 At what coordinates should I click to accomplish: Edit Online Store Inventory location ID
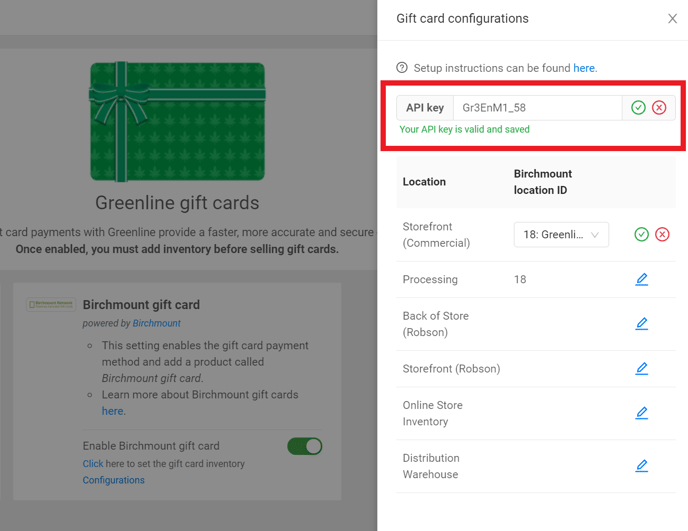[x=642, y=413]
